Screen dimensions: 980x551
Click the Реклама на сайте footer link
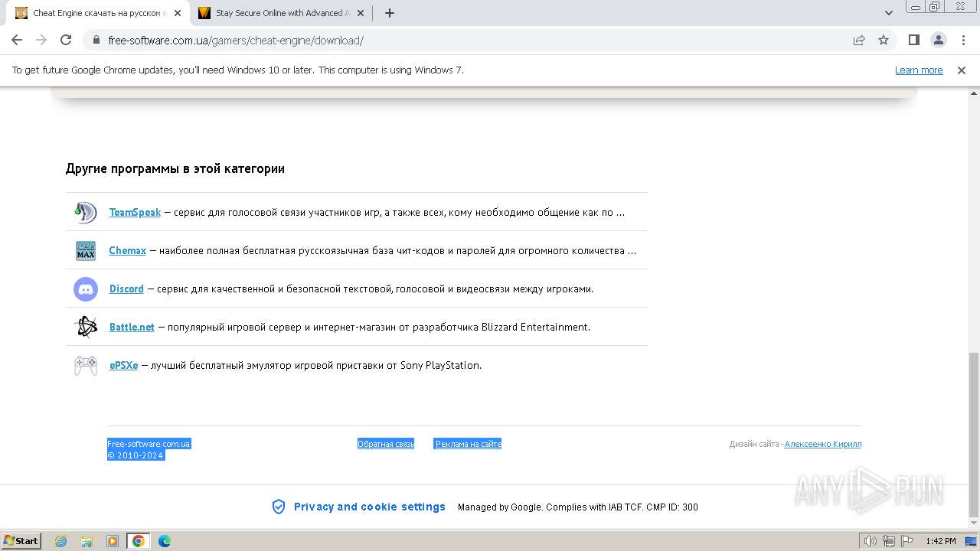[468, 444]
